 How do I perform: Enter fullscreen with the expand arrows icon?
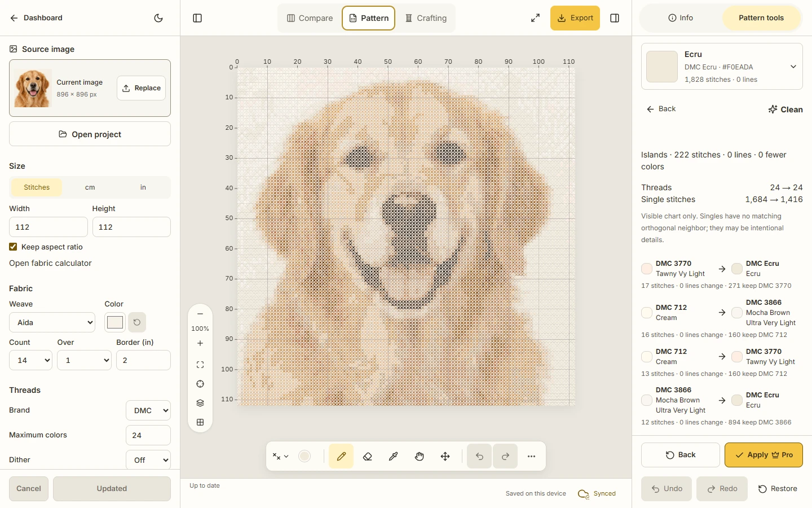click(x=535, y=18)
